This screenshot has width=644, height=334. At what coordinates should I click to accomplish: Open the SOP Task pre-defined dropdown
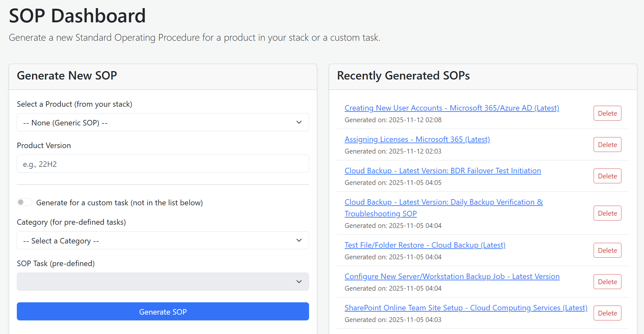[163, 282]
